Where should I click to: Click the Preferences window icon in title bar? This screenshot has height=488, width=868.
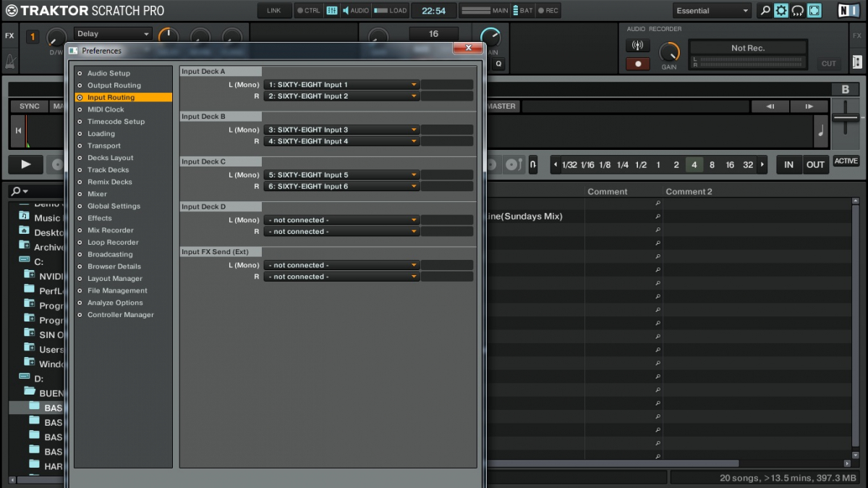[73, 51]
